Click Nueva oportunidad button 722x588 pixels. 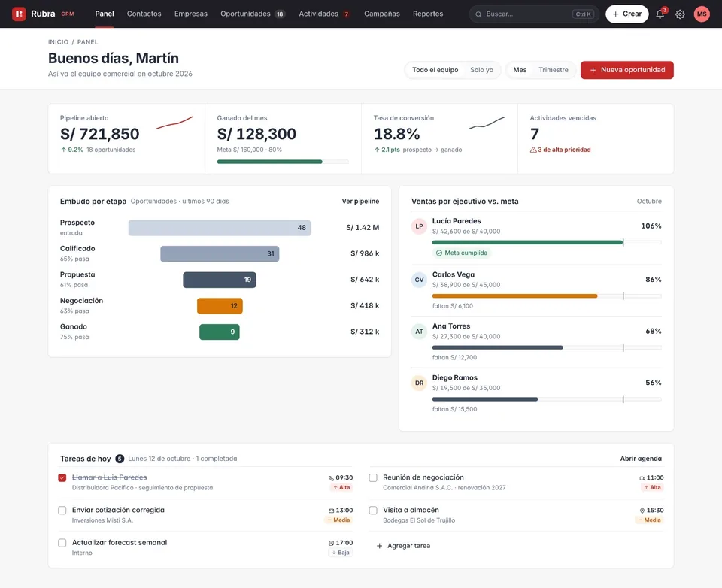pos(627,70)
